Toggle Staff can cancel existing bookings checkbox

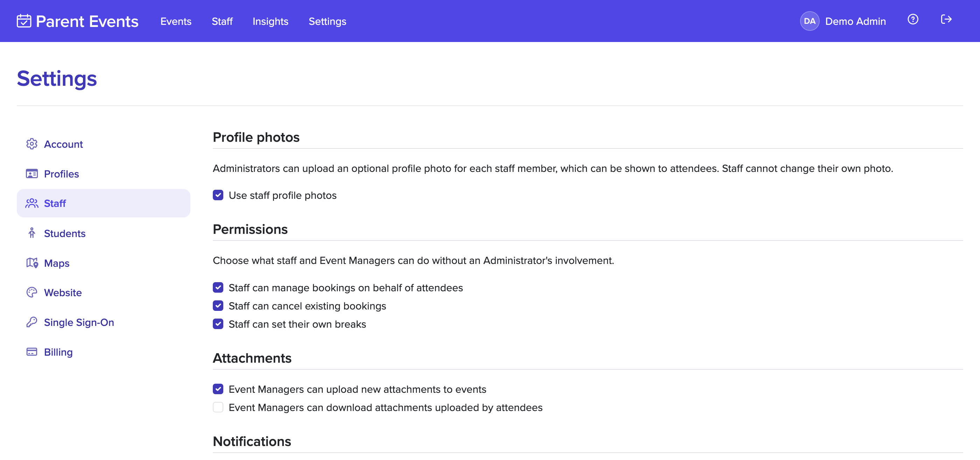pyautogui.click(x=218, y=306)
